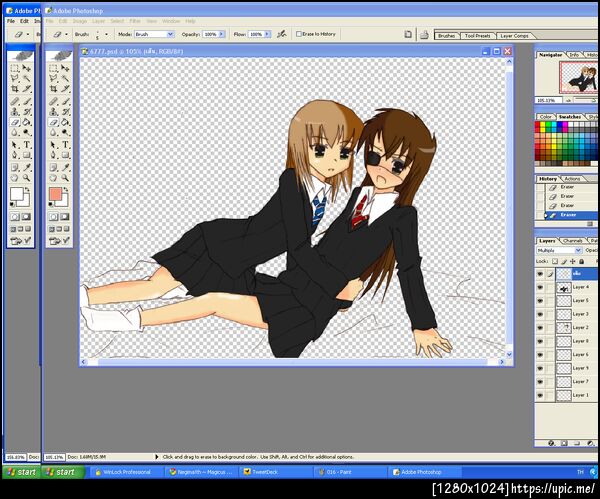Select the Type tool in the front toolbox
600x499 pixels.
point(65,145)
